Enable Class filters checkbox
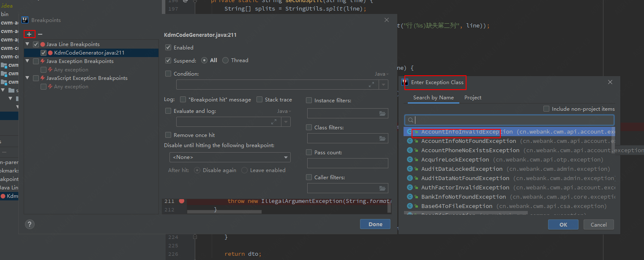This screenshot has width=644, height=260. (x=309, y=127)
